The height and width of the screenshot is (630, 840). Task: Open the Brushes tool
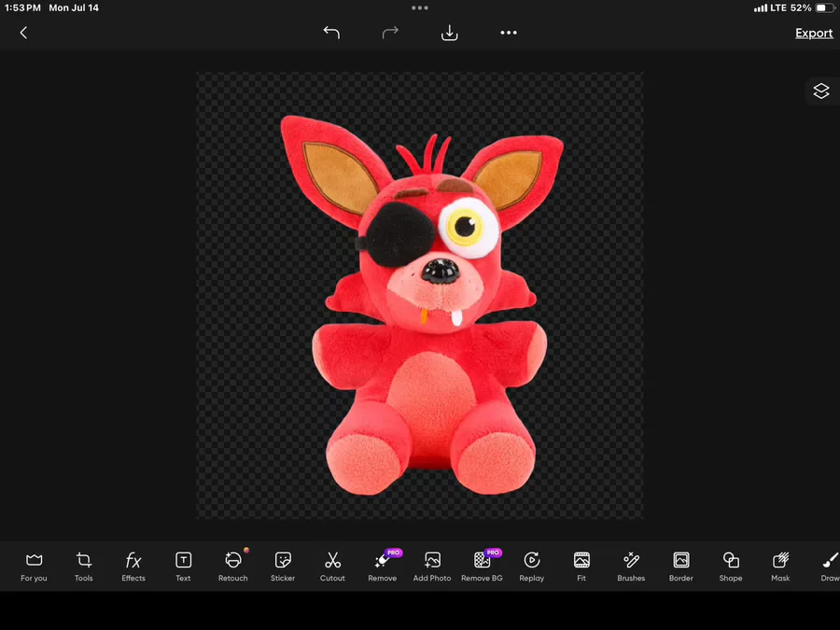[631, 567]
